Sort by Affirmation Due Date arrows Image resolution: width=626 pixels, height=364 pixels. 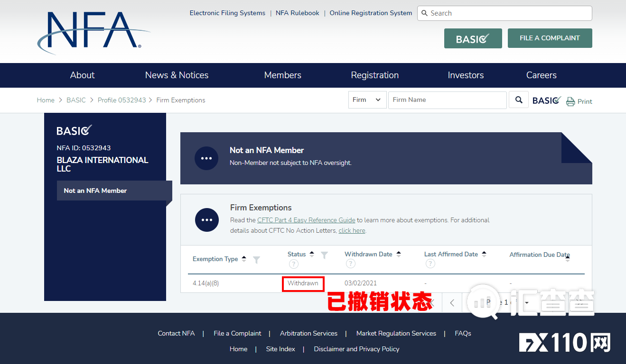pos(568,258)
